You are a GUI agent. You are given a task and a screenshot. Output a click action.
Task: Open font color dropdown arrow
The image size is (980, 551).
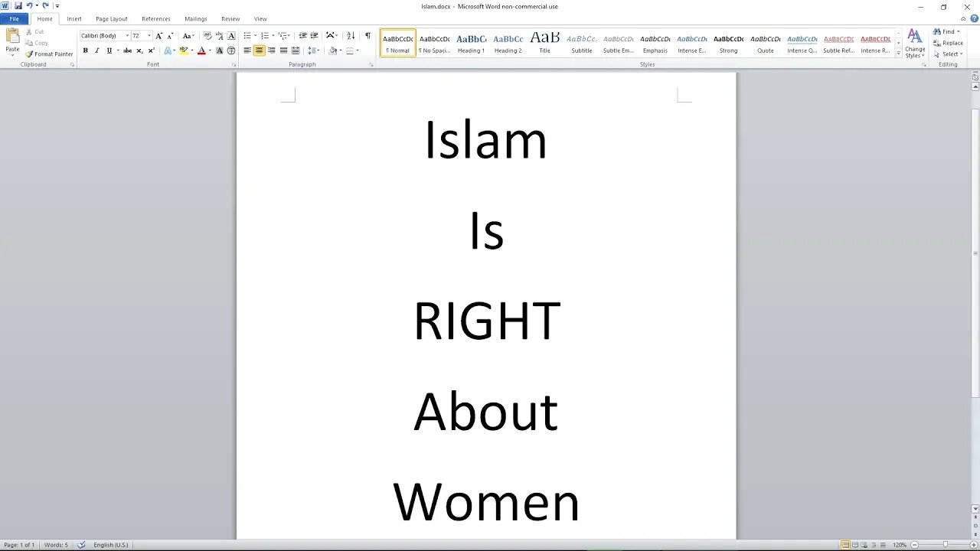click(210, 51)
